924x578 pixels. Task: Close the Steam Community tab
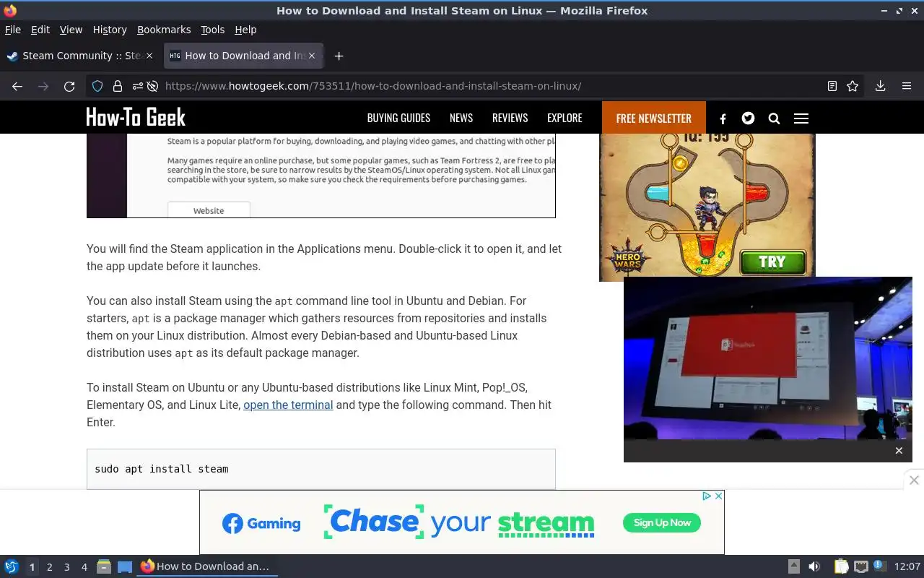[149, 56]
